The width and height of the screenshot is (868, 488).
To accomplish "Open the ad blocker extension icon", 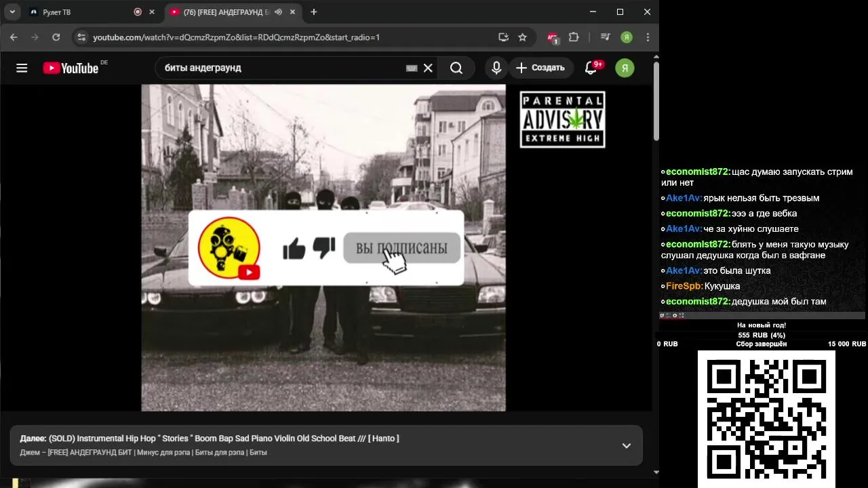I will click(553, 38).
